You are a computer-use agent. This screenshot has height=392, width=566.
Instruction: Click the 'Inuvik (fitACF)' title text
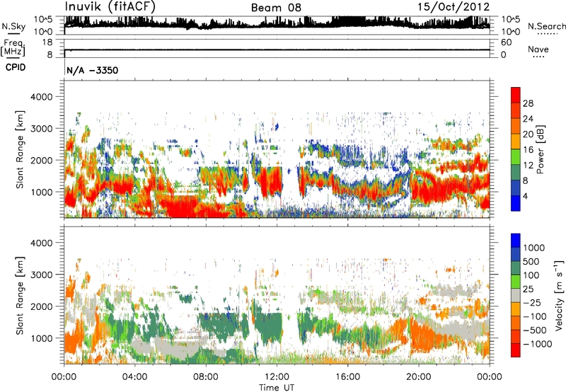pyautogui.click(x=110, y=7)
